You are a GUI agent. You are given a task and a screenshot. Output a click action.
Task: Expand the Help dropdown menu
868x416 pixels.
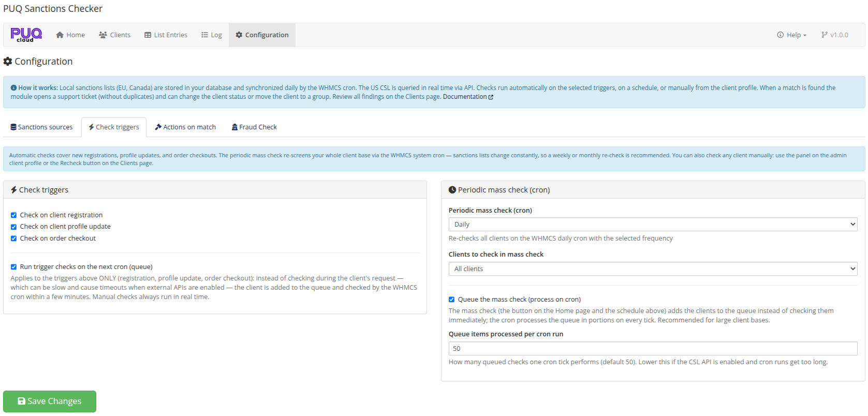[x=792, y=35]
